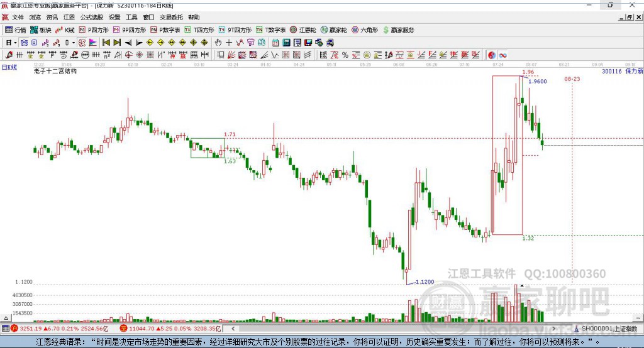Open the 设置 menu
Screen dimensions: 644x348
[x=114, y=17]
